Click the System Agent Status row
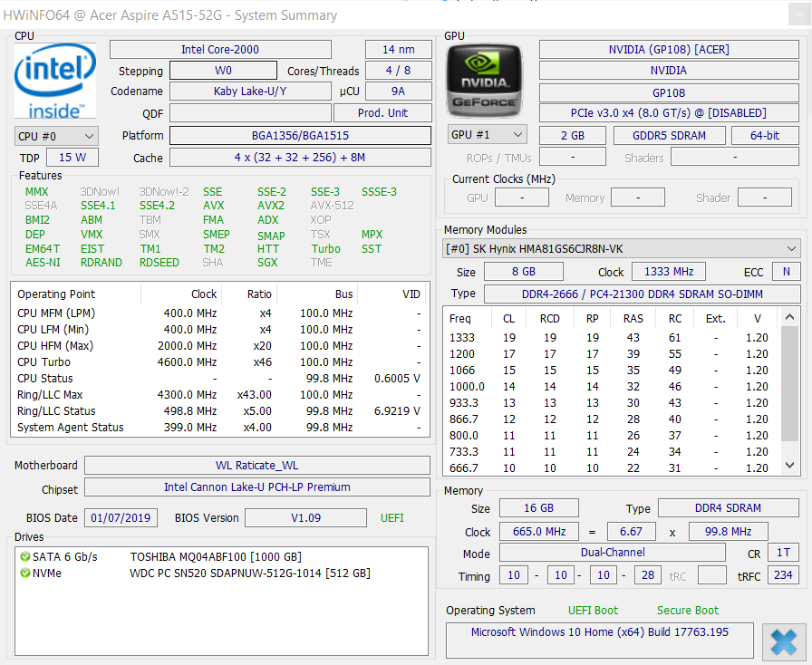This screenshot has height=665, width=812. coord(219,428)
